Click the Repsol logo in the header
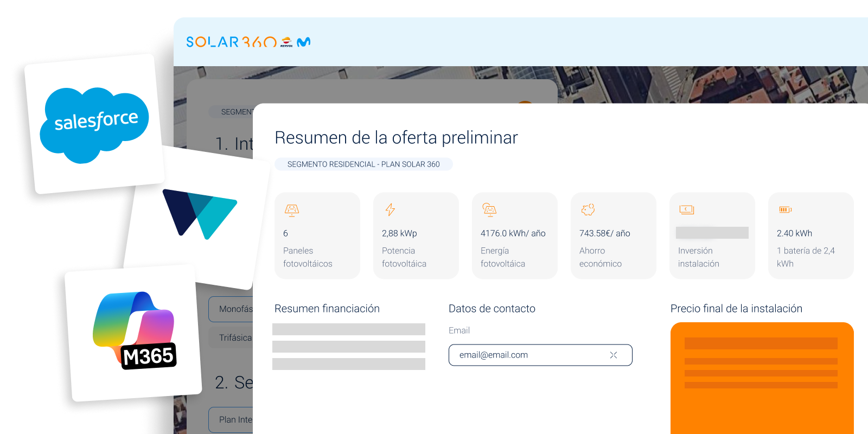This screenshot has width=868, height=434. [x=286, y=42]
